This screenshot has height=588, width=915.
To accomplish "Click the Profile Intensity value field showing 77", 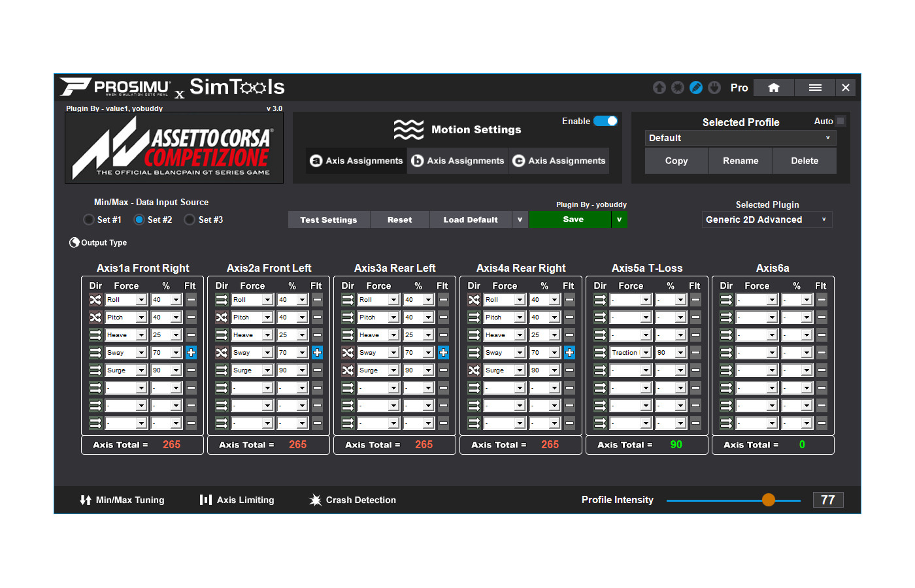I will pos(828,500).
